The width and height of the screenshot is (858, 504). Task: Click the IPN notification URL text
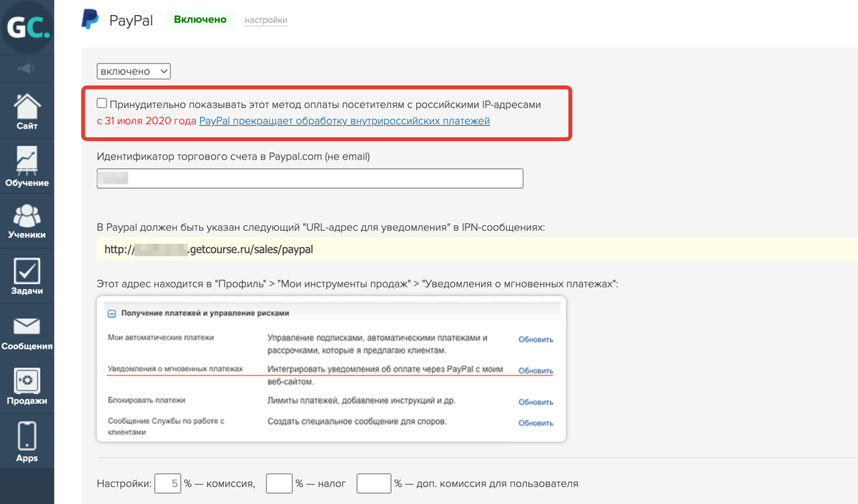tap(209, 249)
